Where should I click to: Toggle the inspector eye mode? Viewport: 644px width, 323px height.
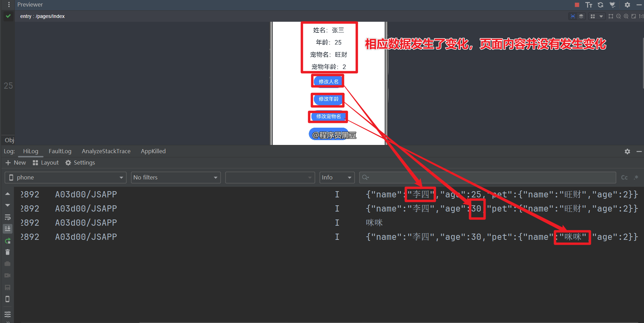coord(573,16)
